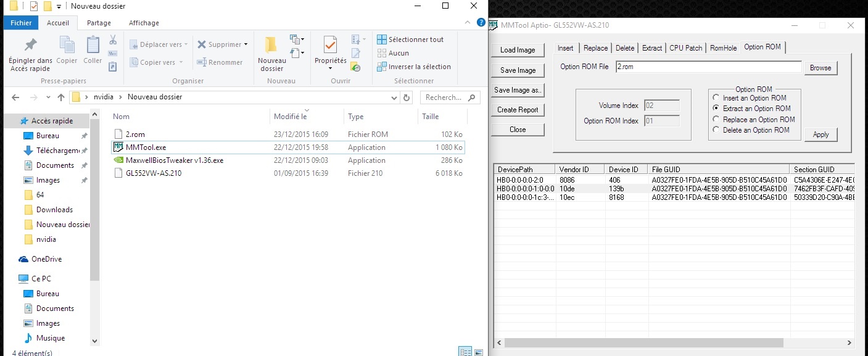Viewport: 868px width, 356px height.
Task: Open recent locations dropdown beside forward arrow
Action: tap(48, 97)
